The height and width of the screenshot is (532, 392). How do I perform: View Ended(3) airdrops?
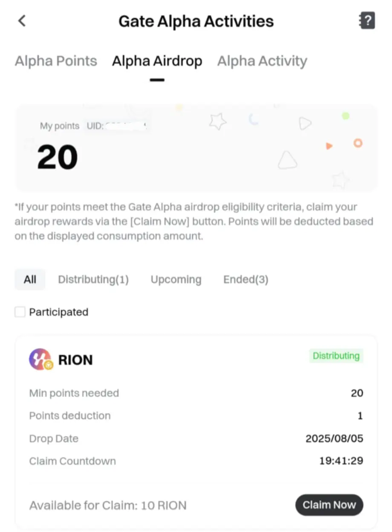pos(246,279)
